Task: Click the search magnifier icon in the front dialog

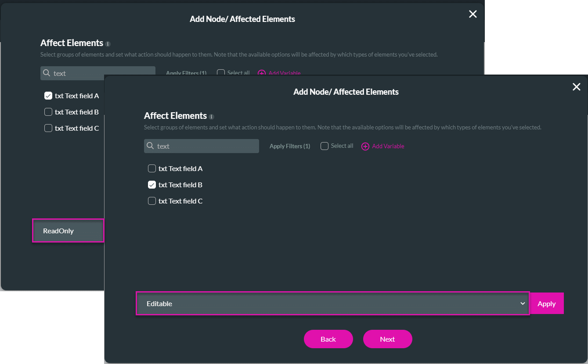Action: click(151, 146)
